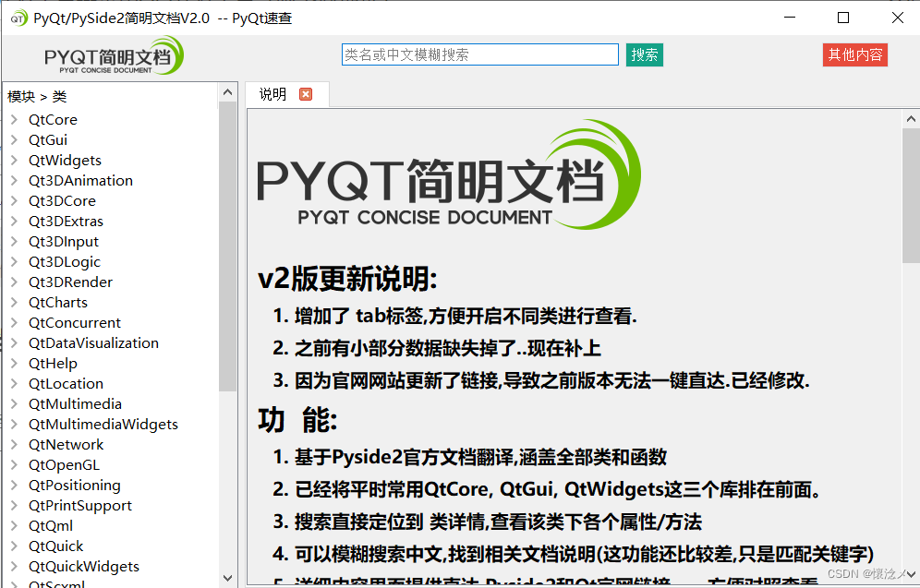Expand the QtCharts module arrow

[x=15, y=303]
